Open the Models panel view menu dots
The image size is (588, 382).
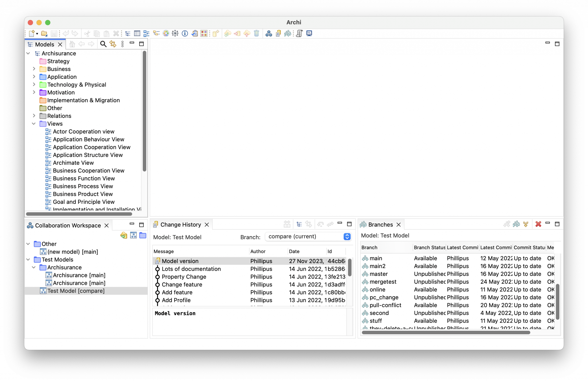(x=123, y=44)
